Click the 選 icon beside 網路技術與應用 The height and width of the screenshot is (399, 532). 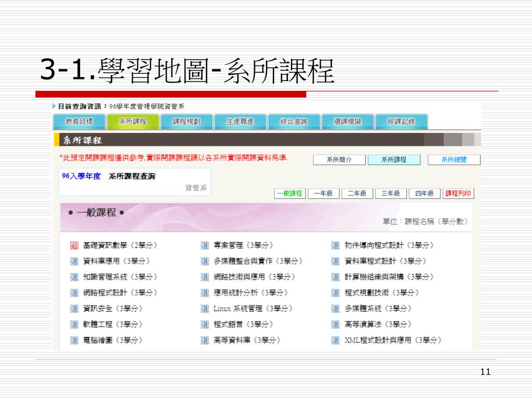point(205,277)
